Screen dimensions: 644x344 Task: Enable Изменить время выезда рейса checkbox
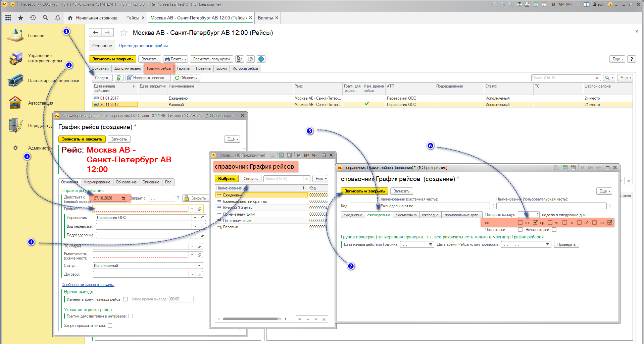(x=126, y=299)
